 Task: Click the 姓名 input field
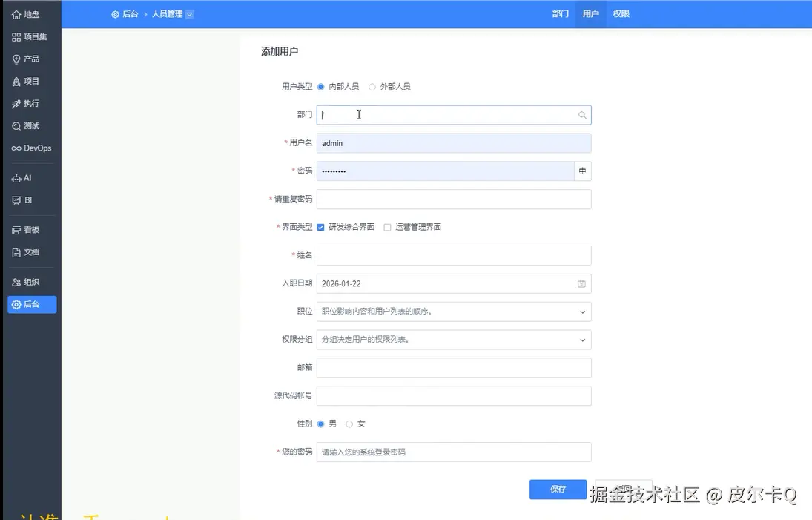(454, 256)
